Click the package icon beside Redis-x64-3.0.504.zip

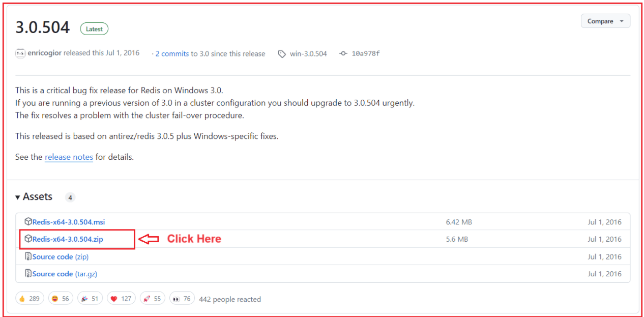click(28, 239)
